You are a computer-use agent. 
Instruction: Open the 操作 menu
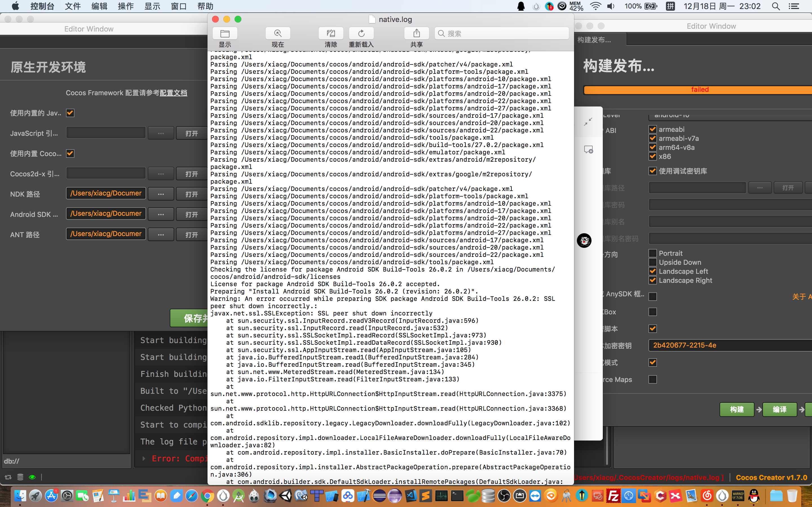125,6
